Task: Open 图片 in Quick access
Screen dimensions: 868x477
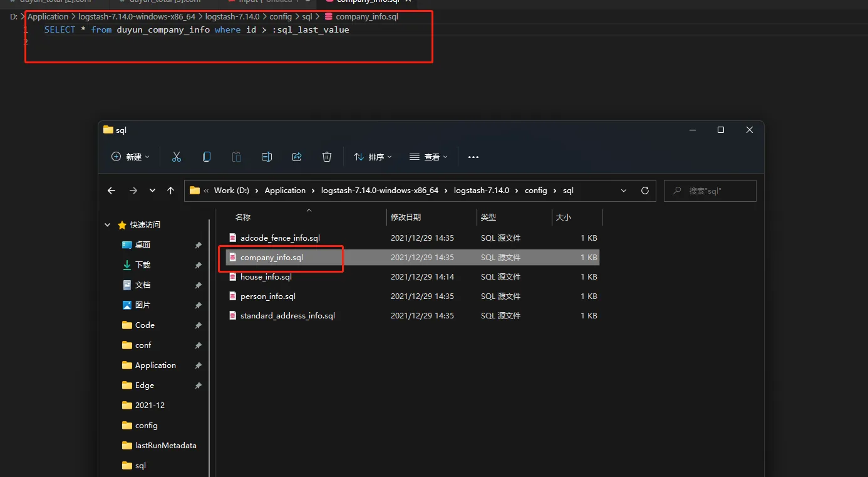Action: point(143,305)
